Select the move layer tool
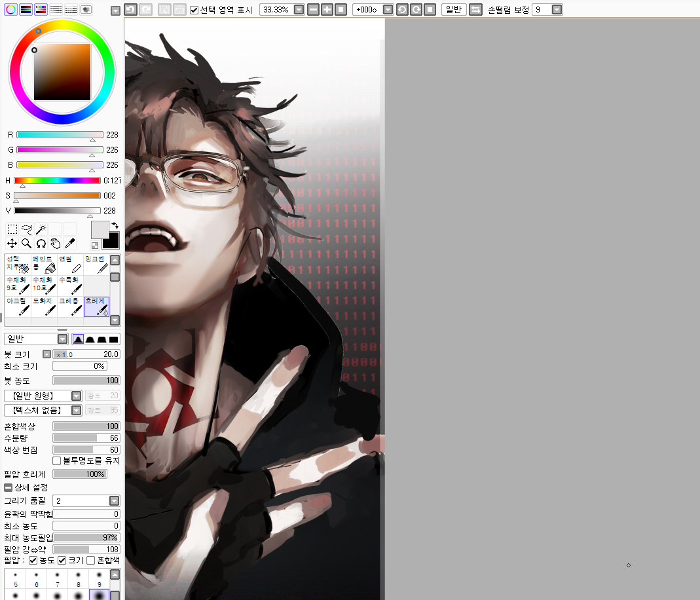 (12, 244)
